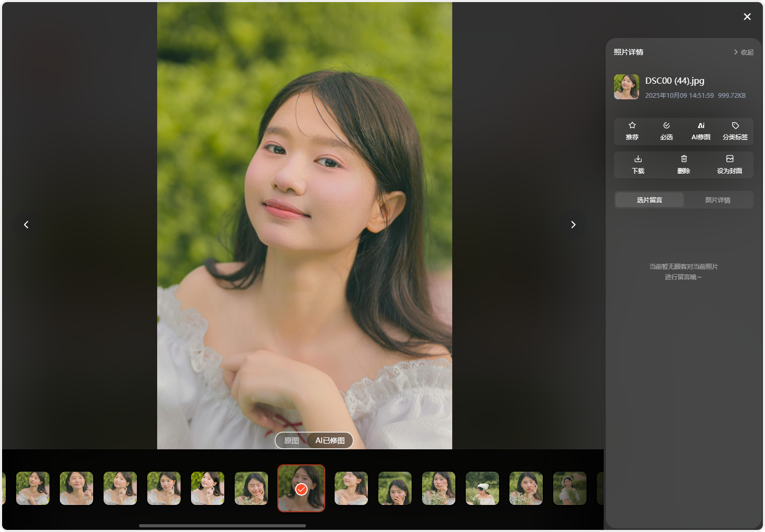The height and width of the screenshot is (532, 765).
Task: Click the horizontal thumbnail strip scrollbar
Action: pos(222,526)
